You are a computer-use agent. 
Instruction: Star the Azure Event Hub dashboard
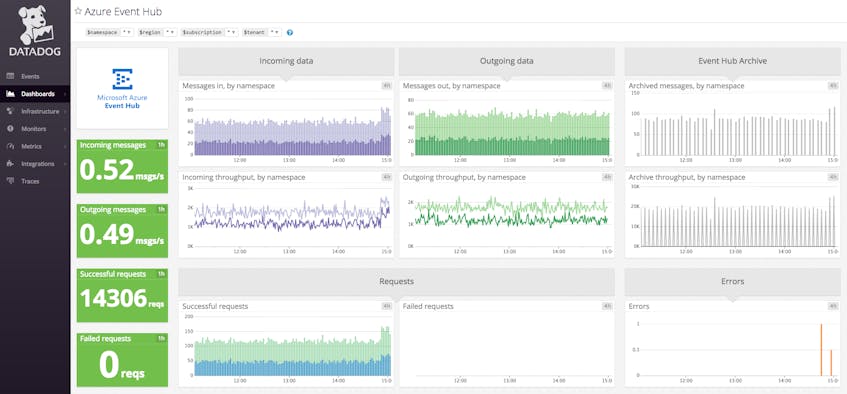click(x=78, y=11)
